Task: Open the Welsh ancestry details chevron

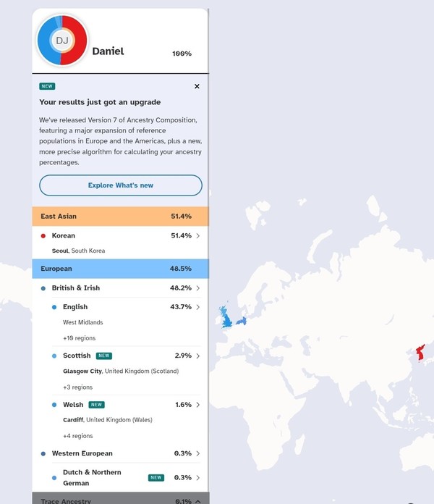Action: pyautogui.click(x=198, y=405)
